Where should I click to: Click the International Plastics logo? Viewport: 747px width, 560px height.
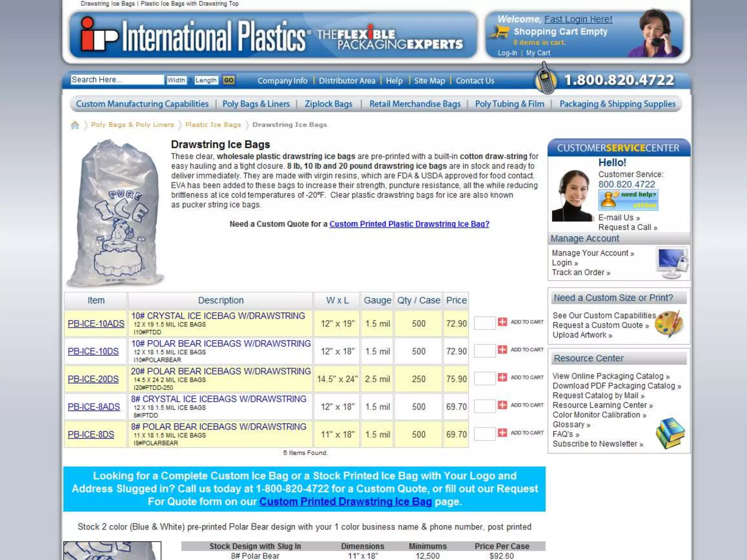coord(193,36)
